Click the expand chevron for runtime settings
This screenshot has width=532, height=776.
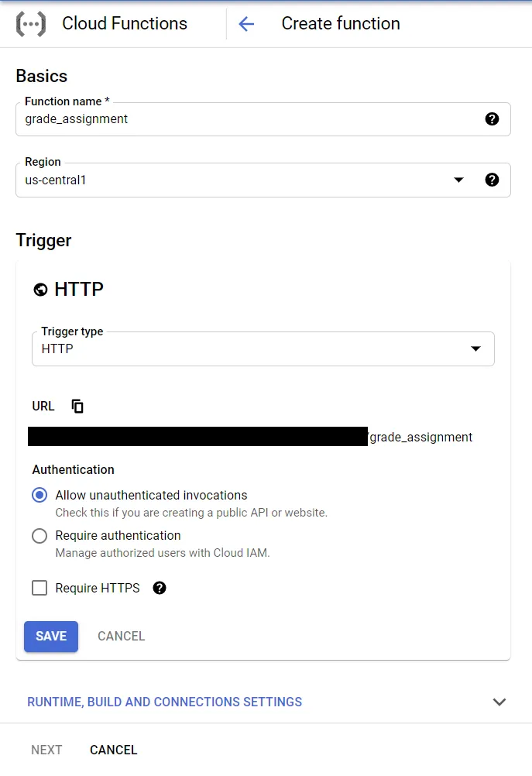pos(499,702)
